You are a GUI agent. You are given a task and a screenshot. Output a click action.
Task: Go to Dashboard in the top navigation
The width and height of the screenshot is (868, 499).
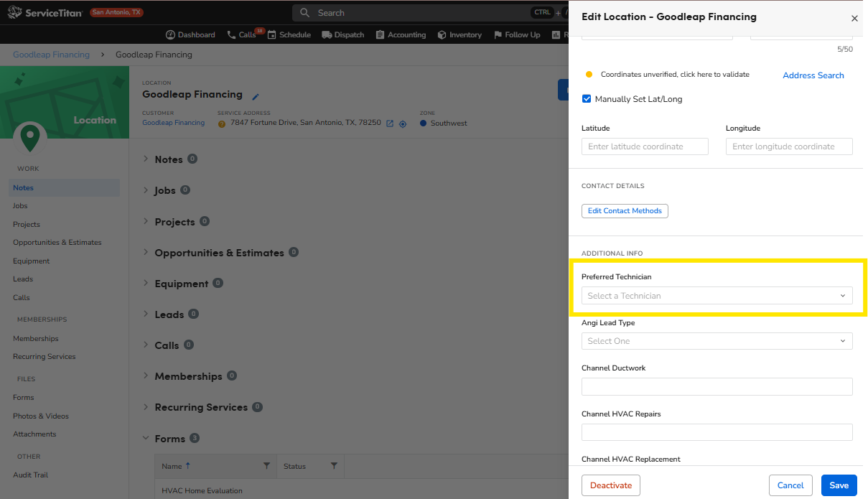point(190,34)
